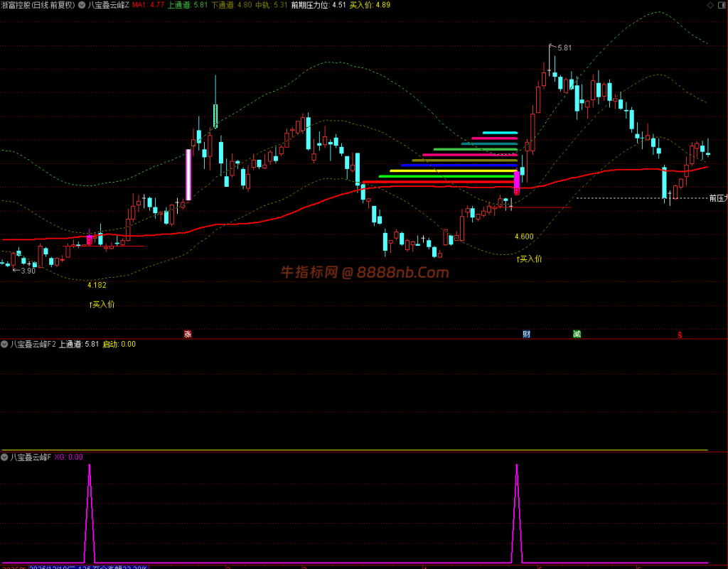Click the second magenta XG signal spike
728x569 pixels.
tap(517, 512)
